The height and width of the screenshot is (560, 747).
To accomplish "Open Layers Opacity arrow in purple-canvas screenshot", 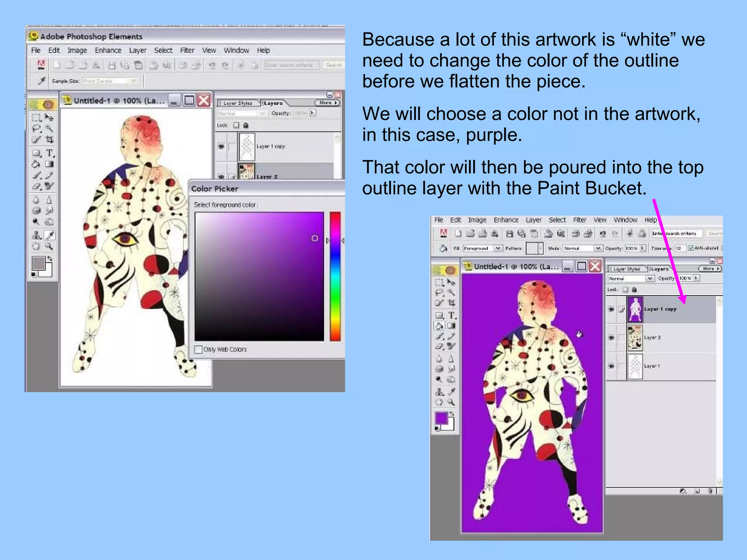I will [x=696, y=278].
